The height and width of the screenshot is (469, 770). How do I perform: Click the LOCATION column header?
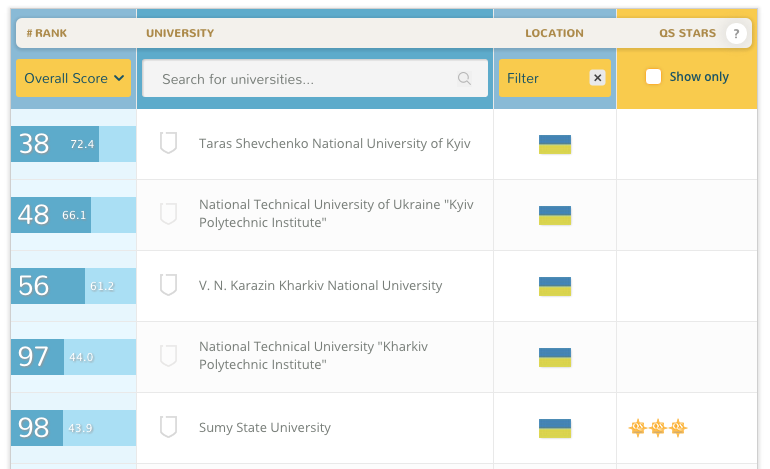click(554, 33)
